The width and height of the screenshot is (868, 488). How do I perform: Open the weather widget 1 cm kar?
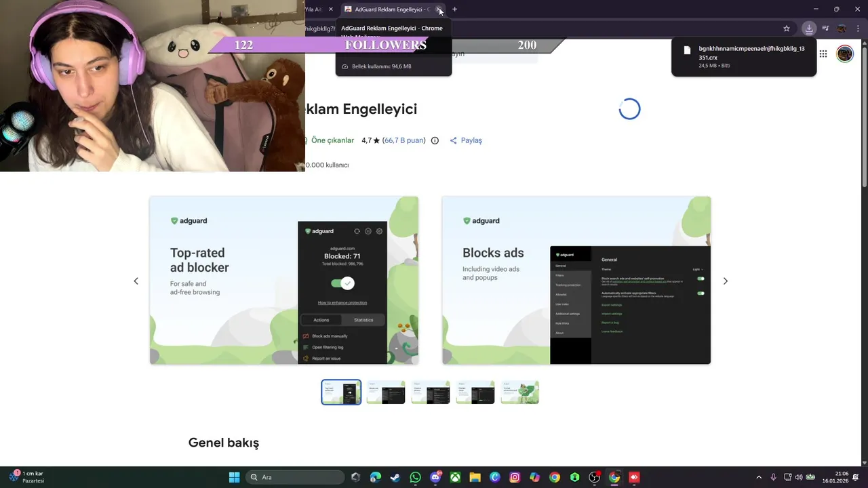pos(27,477)
